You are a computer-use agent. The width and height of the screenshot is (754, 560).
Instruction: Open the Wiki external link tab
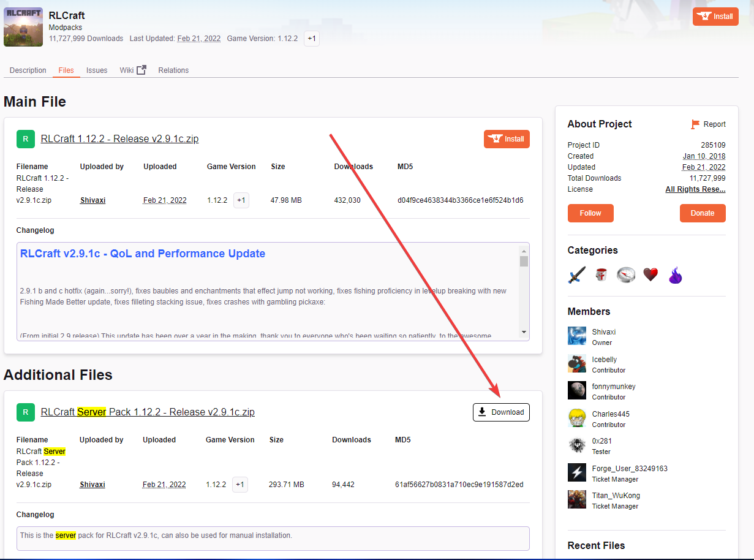(x=133, y=70)
